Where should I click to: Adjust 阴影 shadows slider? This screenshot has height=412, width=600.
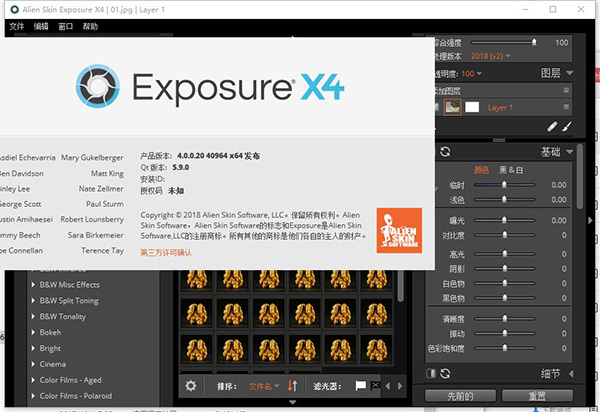(x=504, y=269)
